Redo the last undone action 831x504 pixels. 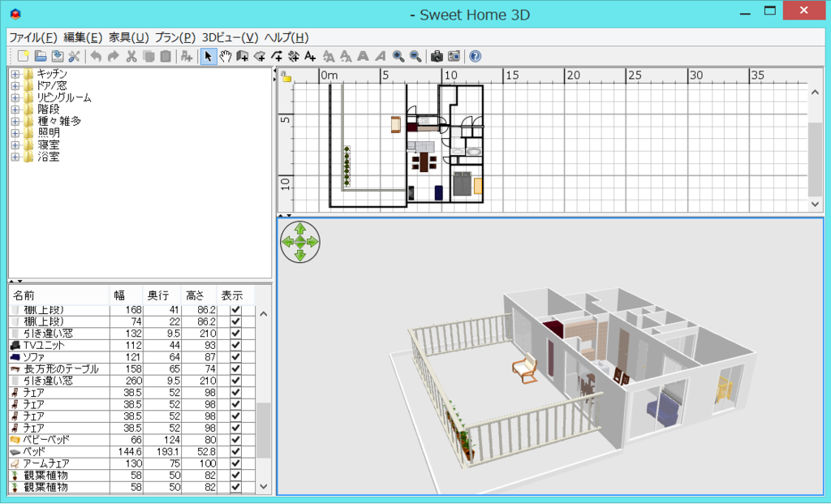113,56
